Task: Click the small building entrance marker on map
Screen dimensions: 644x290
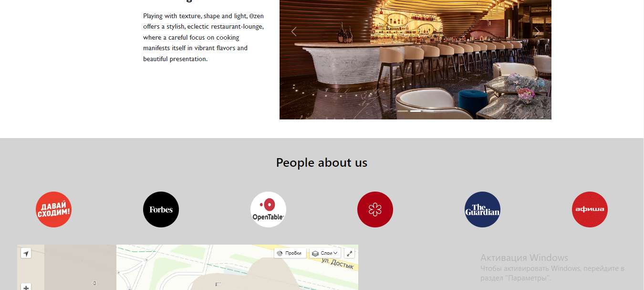Action: (94, 283)
